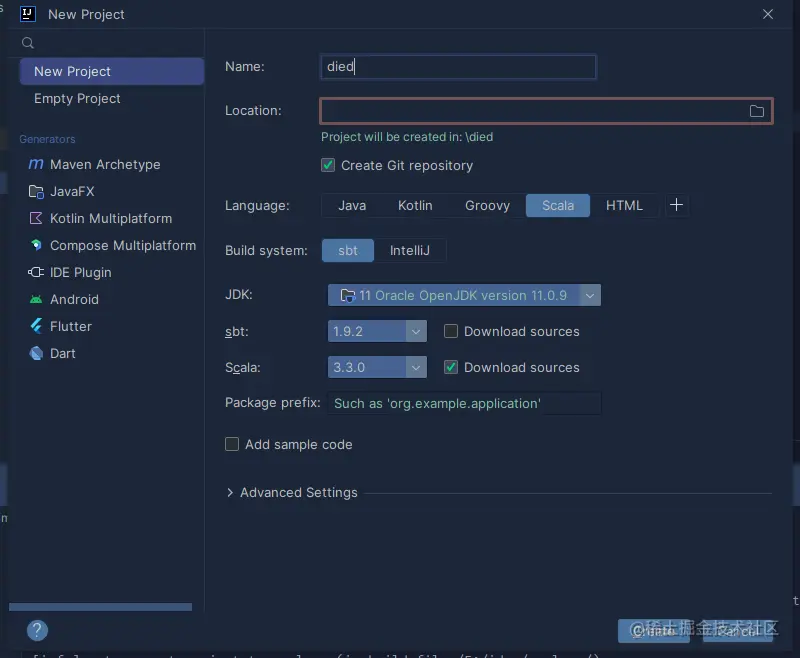Select the Kotlin Multiplatform icon
This screenshot has width=800, height=658.
coord(36,218)
